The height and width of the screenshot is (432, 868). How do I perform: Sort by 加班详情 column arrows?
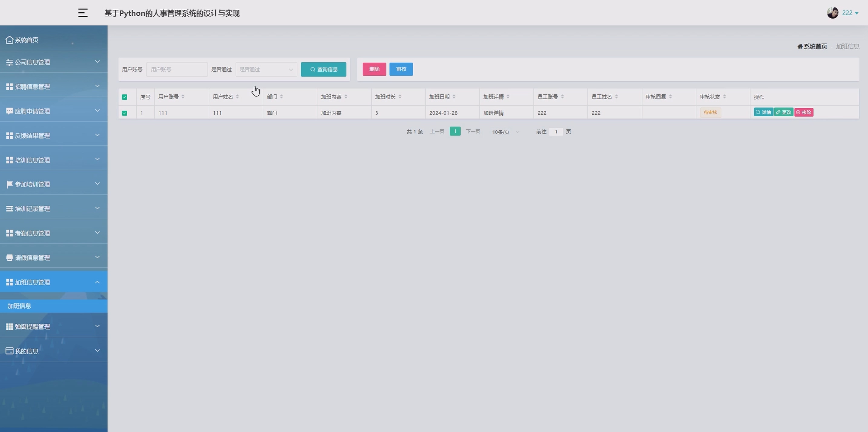pos(508,97)
